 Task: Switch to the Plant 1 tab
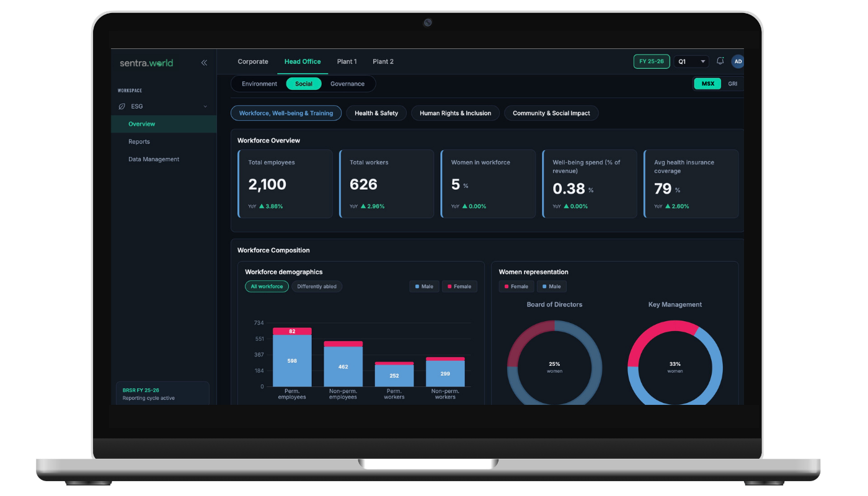pyautogui.click(x=347, y=61)
